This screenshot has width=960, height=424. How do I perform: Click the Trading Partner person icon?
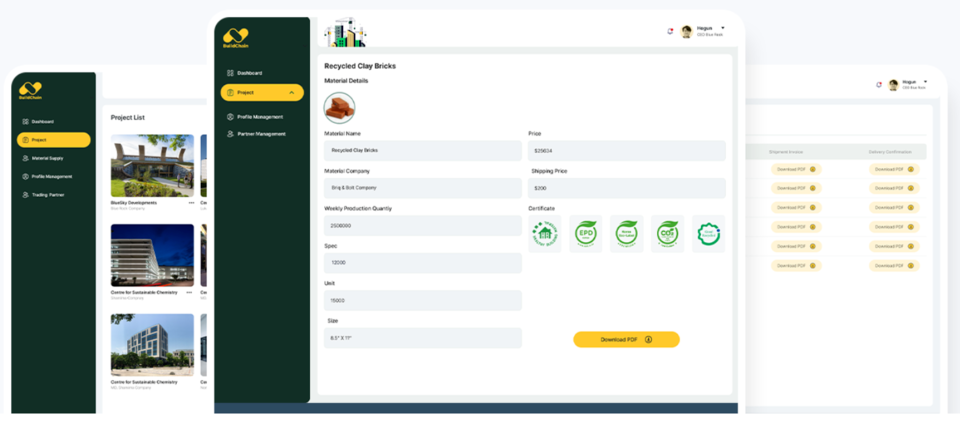pyautogui.click(x=25, y=195)
